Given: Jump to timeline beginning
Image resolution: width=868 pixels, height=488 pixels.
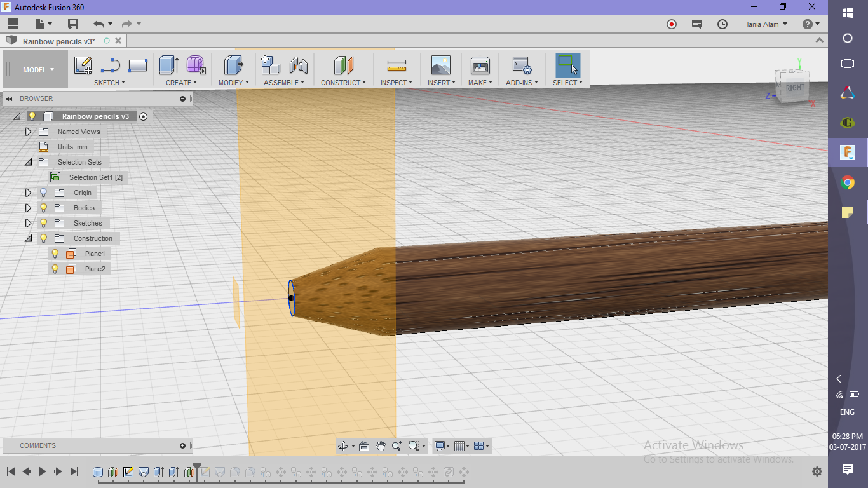Looking at the screenshot, I should tap(11, 471).
